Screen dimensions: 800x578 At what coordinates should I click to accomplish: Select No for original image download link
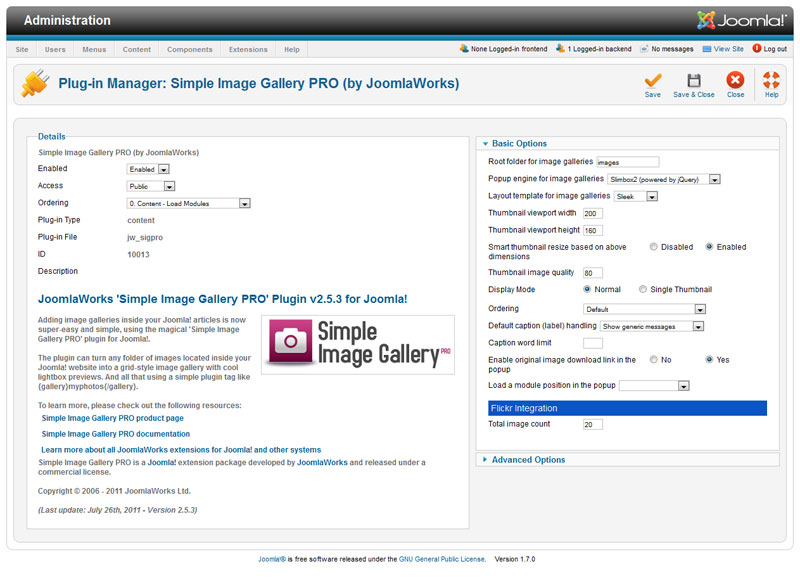coord(653,360)
